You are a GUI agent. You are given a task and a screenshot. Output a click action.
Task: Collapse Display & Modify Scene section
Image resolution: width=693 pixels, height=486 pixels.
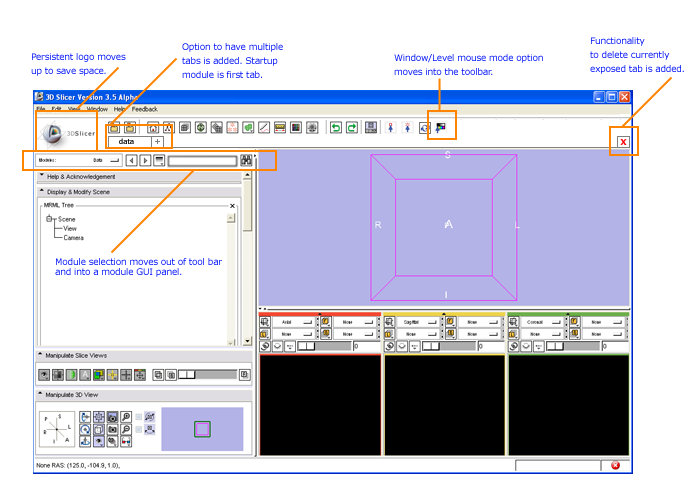point(139,192)
